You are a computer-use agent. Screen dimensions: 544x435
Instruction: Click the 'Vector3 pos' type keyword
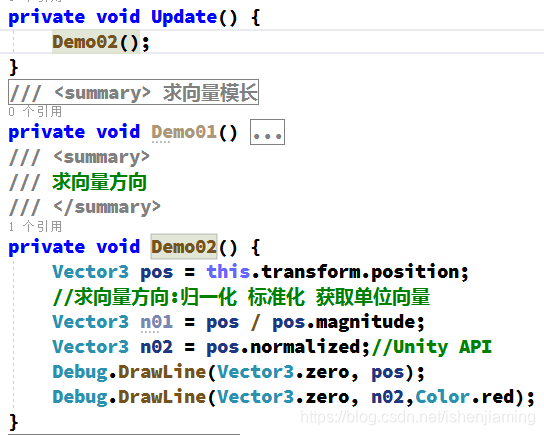tap(91, 272)
